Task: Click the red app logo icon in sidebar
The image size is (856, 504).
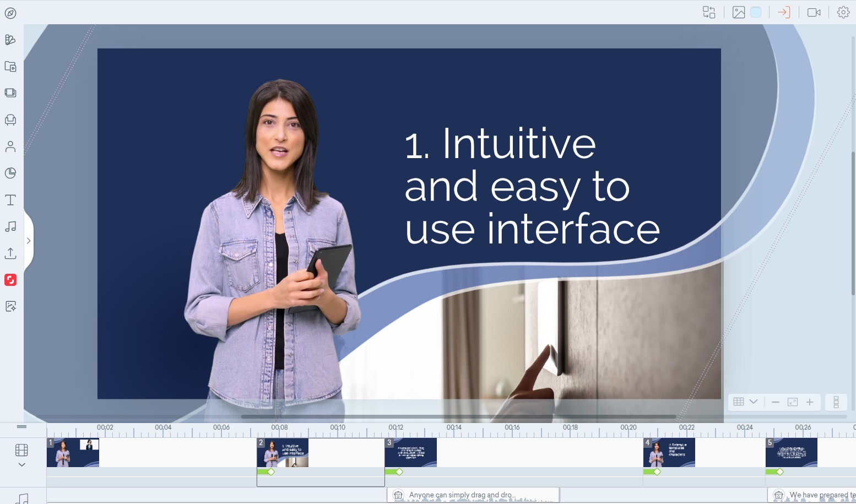Action: pyautogui.click(x=10, y=280)
